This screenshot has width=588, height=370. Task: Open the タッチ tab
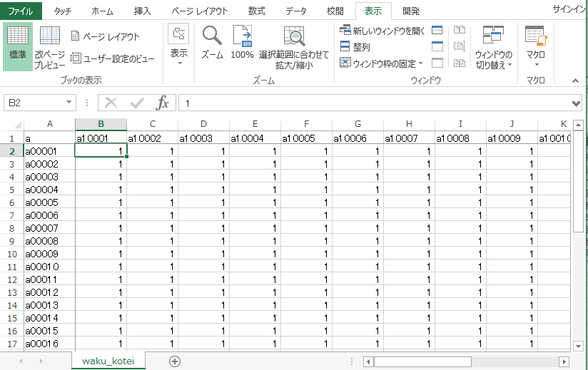[x=62, y=11]
